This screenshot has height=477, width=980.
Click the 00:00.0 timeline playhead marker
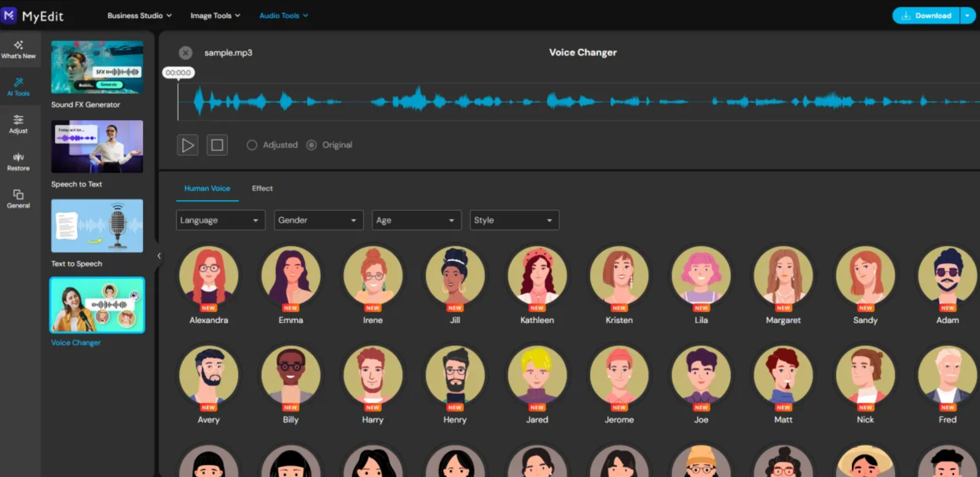[178, 73]
